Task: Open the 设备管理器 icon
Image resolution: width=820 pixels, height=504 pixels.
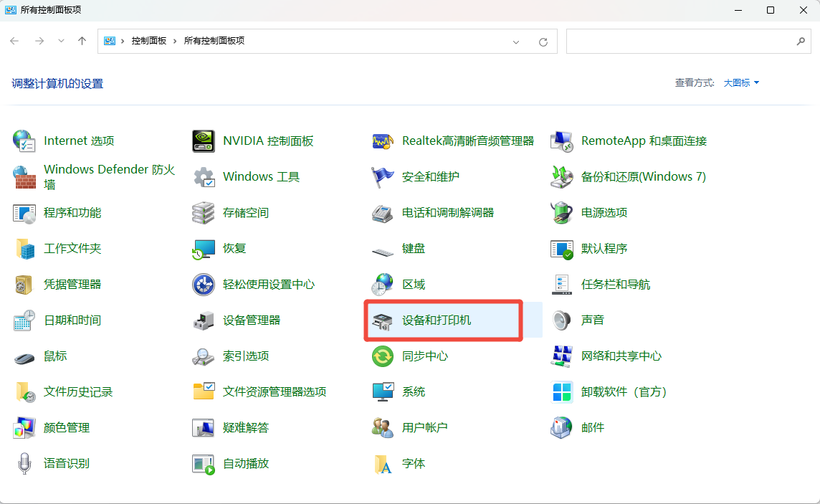Action: [204, 320]
